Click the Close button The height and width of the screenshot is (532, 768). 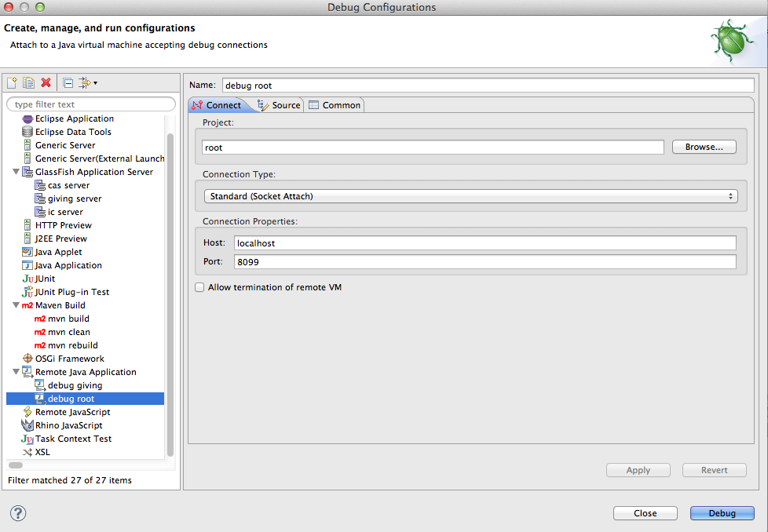[x=645, y=513]
